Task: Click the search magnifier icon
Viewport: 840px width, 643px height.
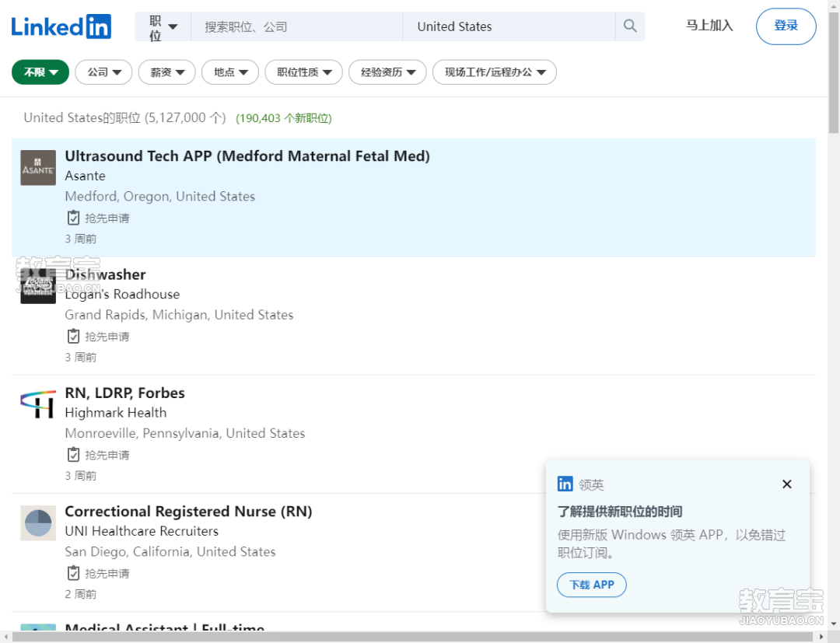Action: tap(630, 26)
